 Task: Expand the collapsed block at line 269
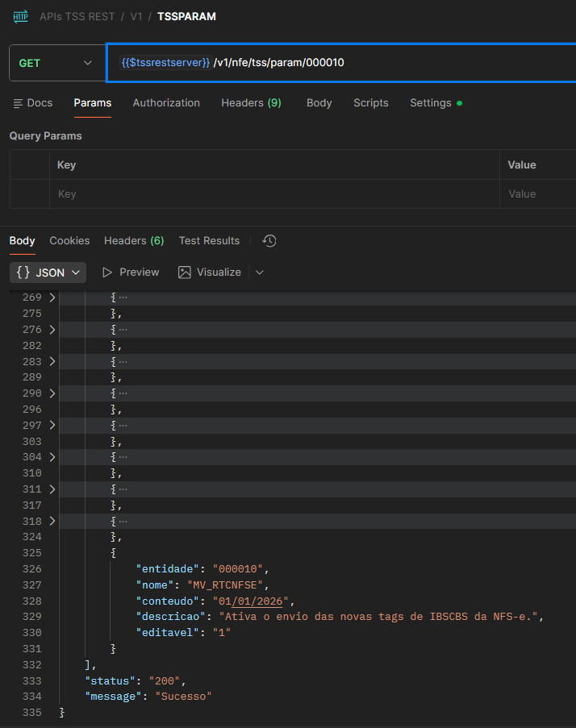click(52, 297)
